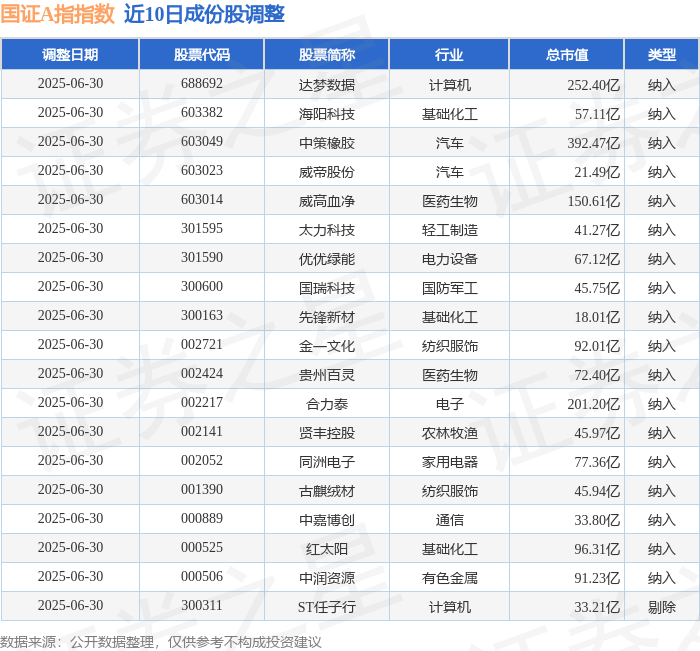Viewport: 700px width, 651px height.
Task: Click the title 国证A指指数
Action: [57, 14]
